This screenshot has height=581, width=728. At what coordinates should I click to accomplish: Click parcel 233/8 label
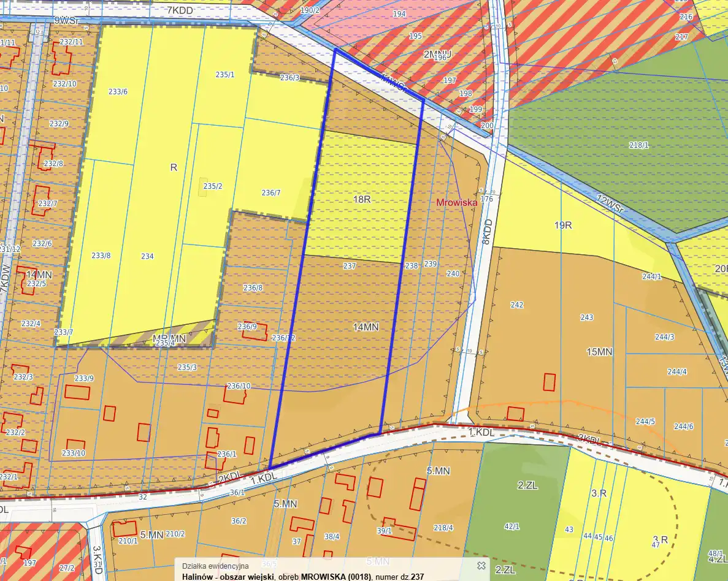[101, 255]
